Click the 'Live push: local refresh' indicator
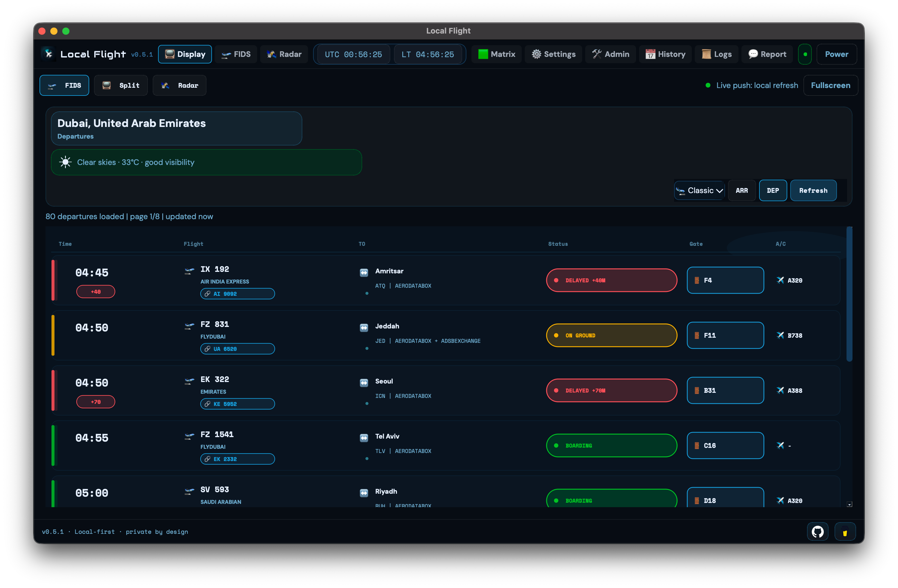This screenshot has width=898, height=588. tap(752, 85)
